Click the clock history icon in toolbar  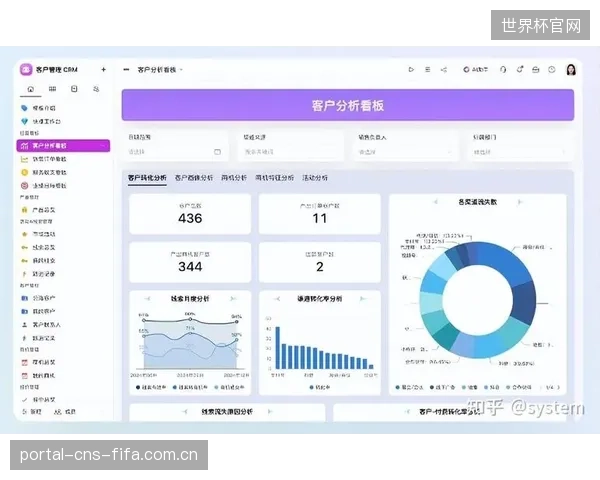pos(551,70)
